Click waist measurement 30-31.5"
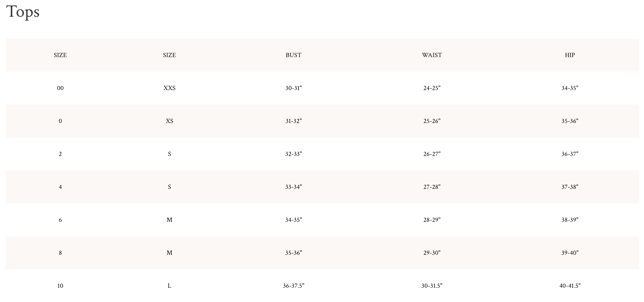This screenshot has width=644, height=302. pos(432,286)
